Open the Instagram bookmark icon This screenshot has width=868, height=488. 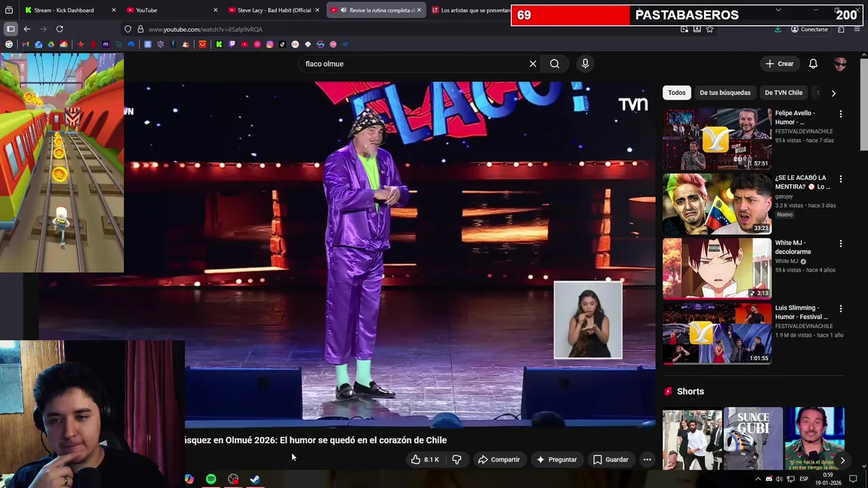270,44
